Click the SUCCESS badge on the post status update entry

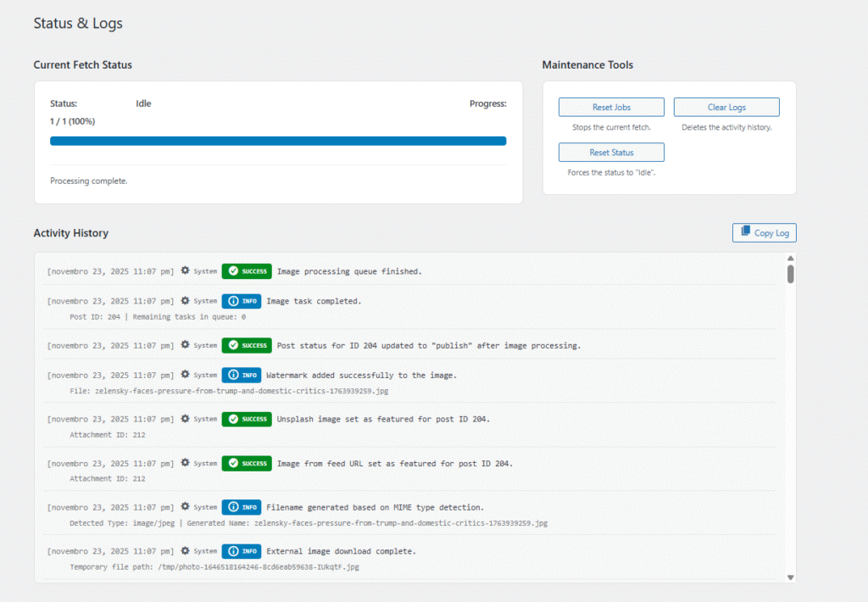tap(247, 345)
